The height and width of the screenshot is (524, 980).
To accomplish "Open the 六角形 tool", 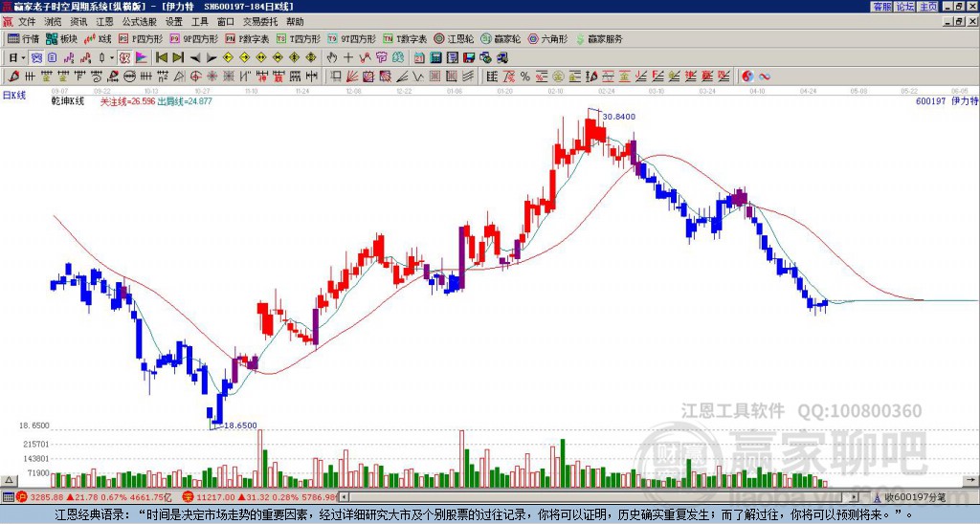I will coord(547,38).
